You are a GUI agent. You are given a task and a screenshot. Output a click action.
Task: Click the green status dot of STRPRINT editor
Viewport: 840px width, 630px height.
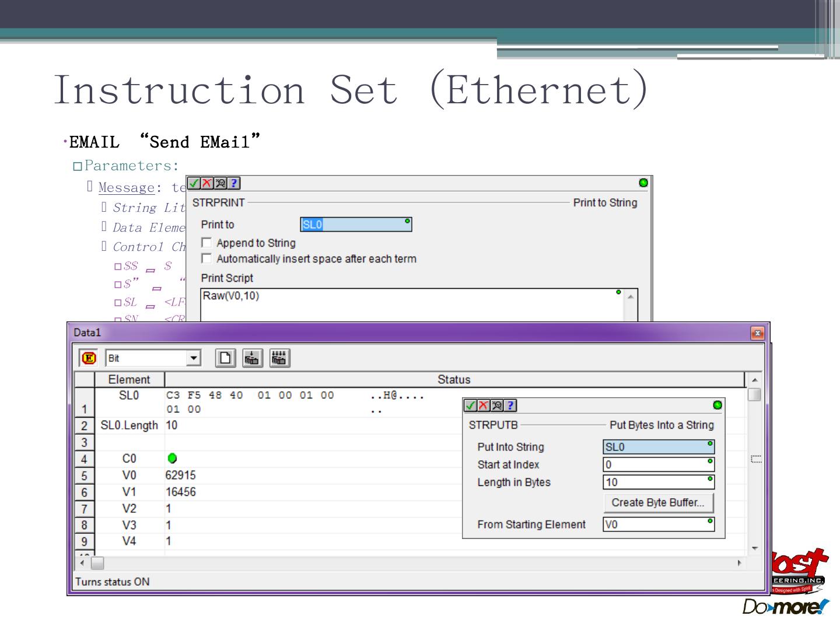643,183
